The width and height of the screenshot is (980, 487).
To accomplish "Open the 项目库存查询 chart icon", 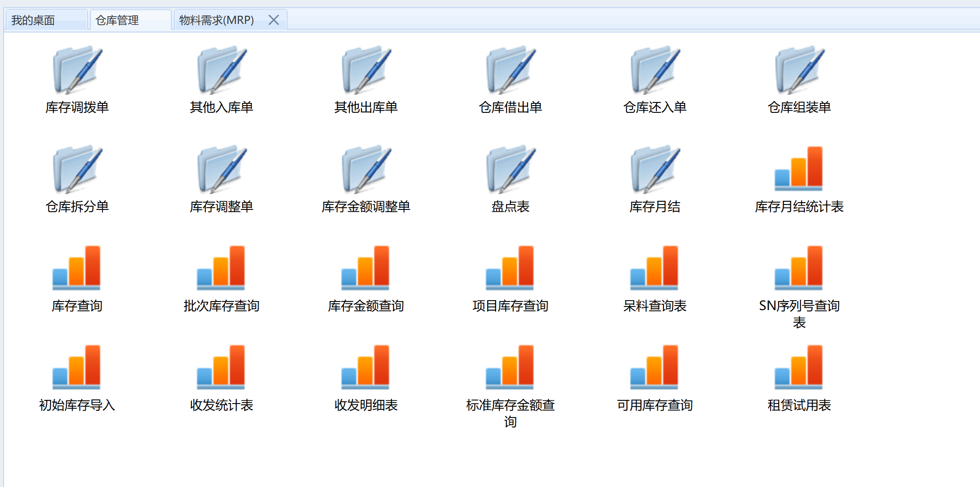I will click(x=510, y=268).
